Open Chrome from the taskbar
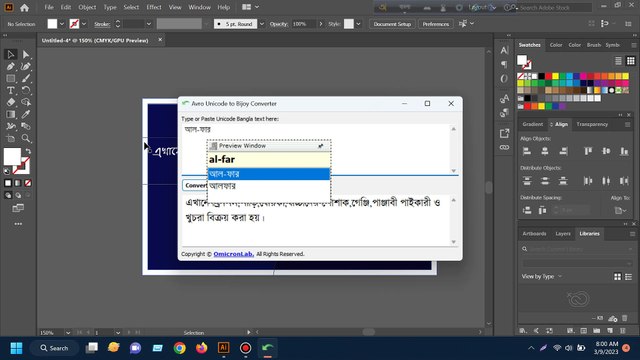 180,348
